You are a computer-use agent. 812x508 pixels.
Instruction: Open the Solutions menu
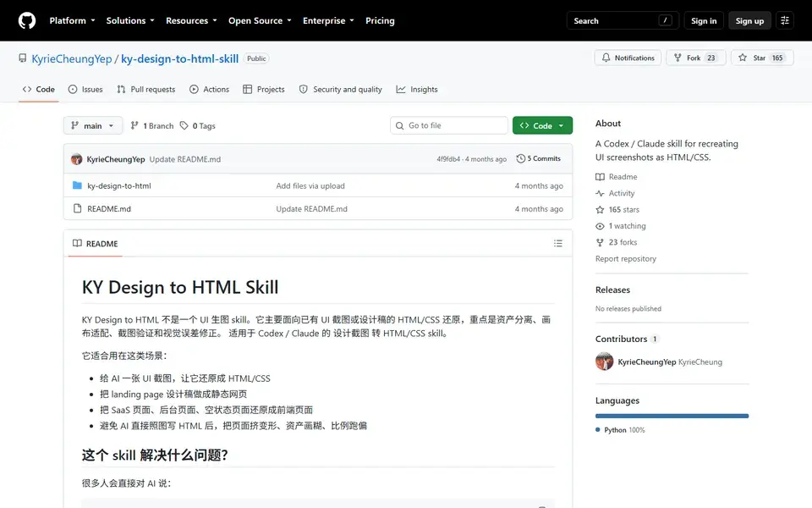(130, 20)
